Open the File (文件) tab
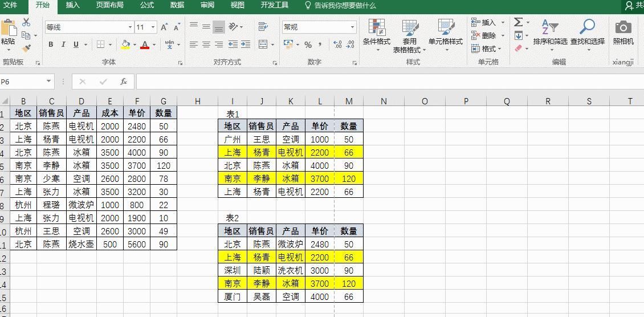Screen dimensions: 644x317 (x=10, y=5)
